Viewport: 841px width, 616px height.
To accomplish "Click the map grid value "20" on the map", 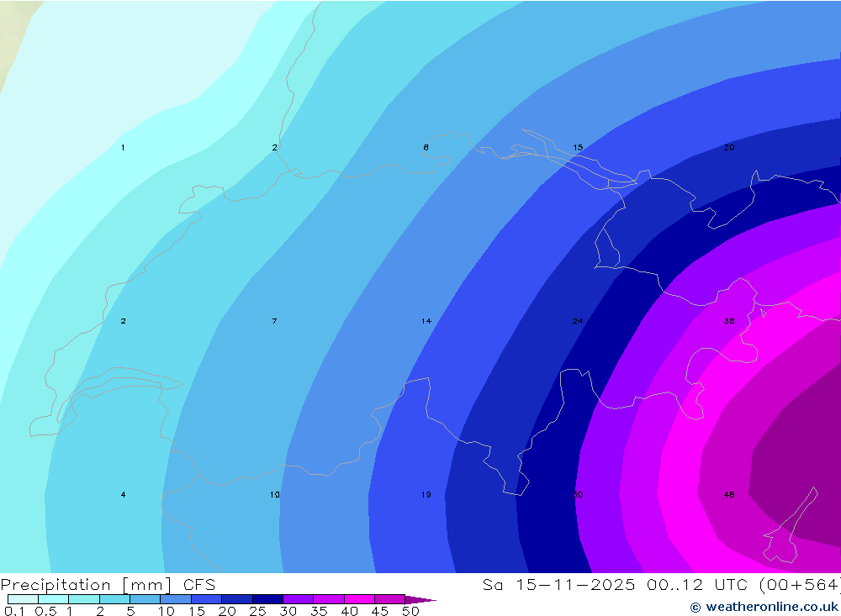I will coord(729,147).
